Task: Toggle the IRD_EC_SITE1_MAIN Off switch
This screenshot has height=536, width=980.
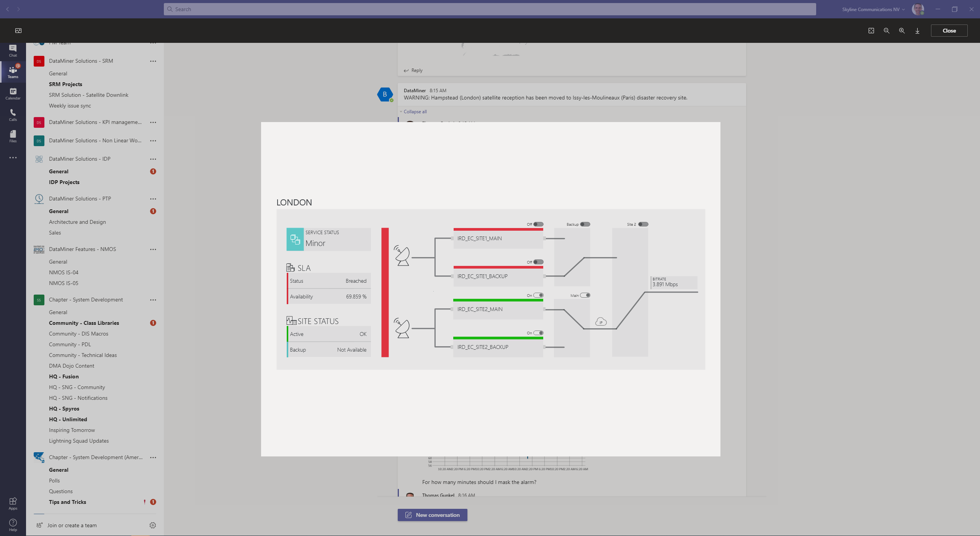Action: coord(538,224)
